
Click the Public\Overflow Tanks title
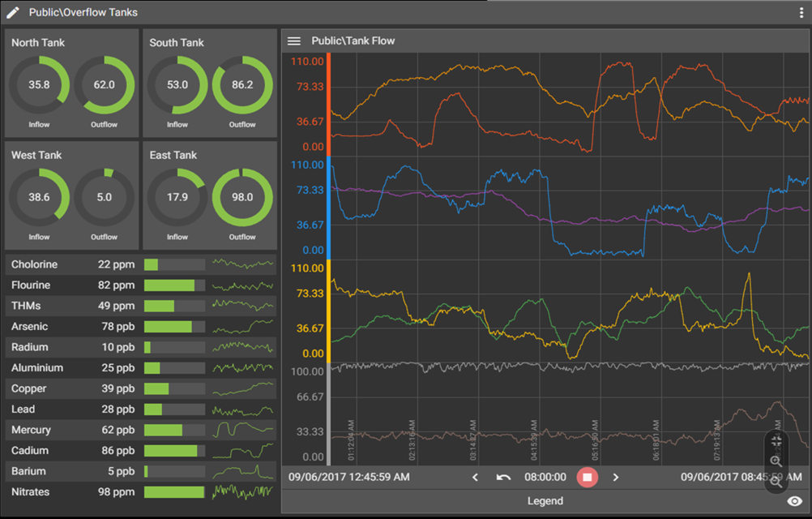click(x=83, y=12)
